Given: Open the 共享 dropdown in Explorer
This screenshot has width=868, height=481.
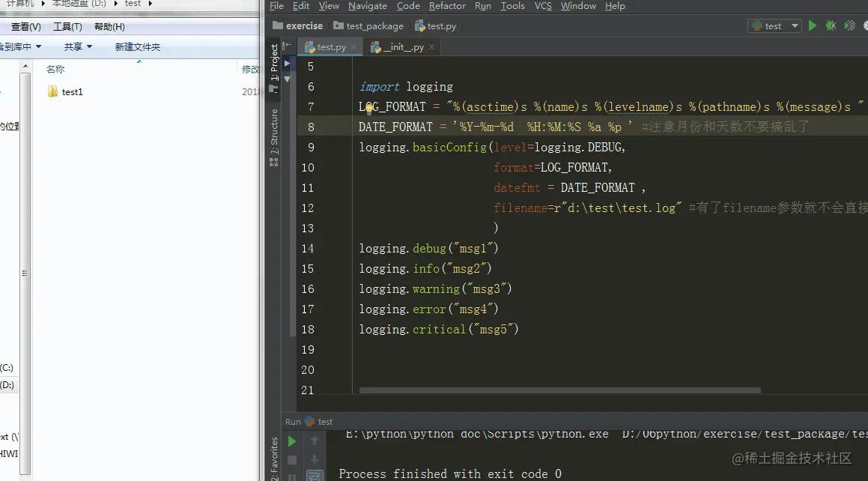Looking at the screenshot, I should tap(78, 47).
